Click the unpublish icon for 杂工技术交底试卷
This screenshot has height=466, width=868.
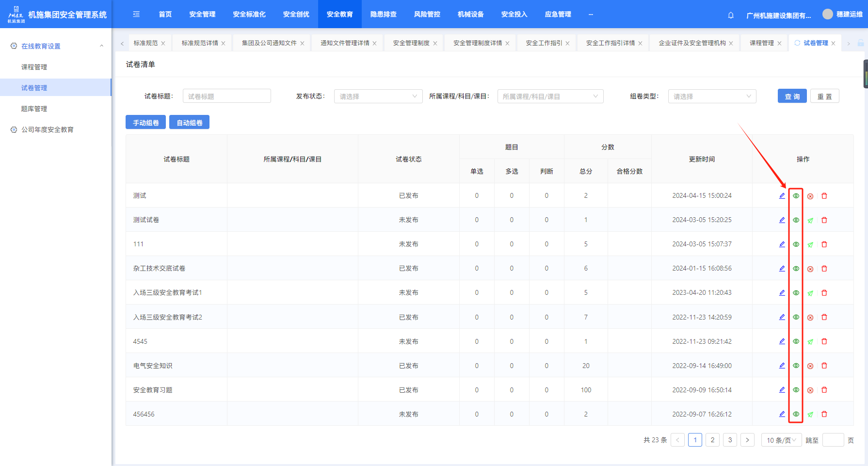point(810,269)
